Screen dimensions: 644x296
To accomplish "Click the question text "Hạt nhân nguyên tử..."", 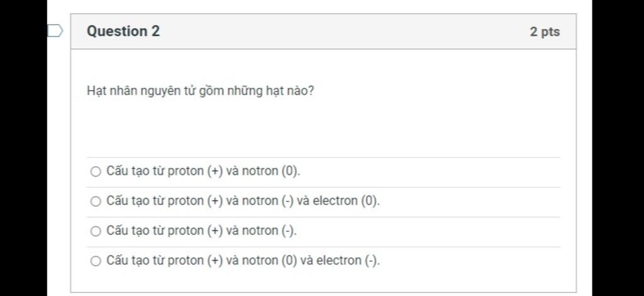I will coord(200,91).
